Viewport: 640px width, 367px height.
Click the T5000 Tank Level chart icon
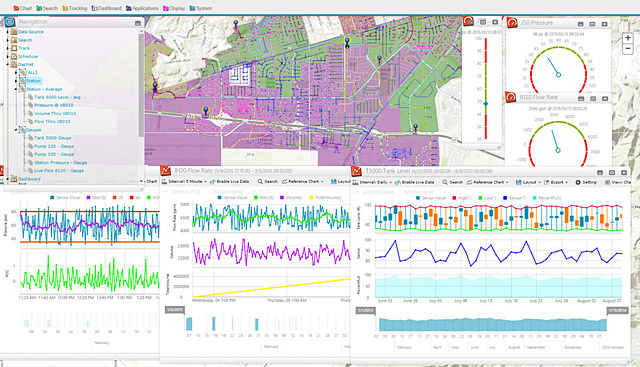pos(356,171)
